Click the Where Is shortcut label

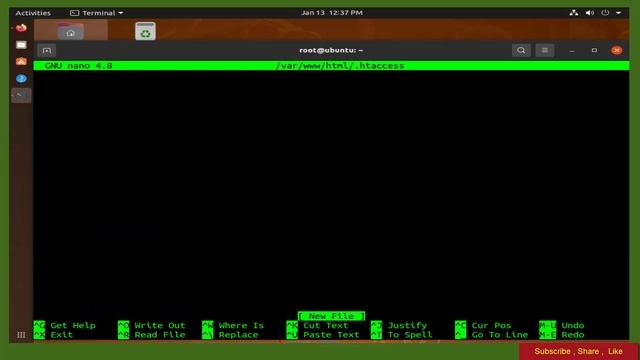pyautogui.click(x=241, y=325)
